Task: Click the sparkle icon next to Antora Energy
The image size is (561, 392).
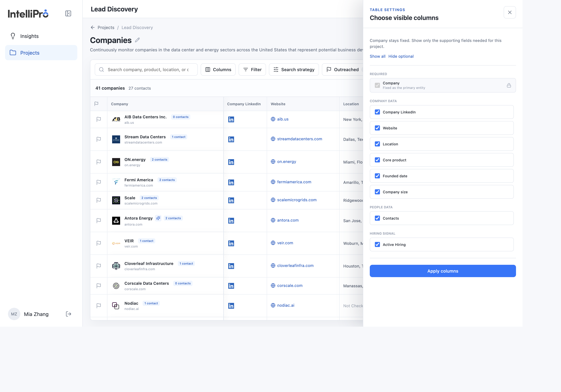Action: coord(158,218)
